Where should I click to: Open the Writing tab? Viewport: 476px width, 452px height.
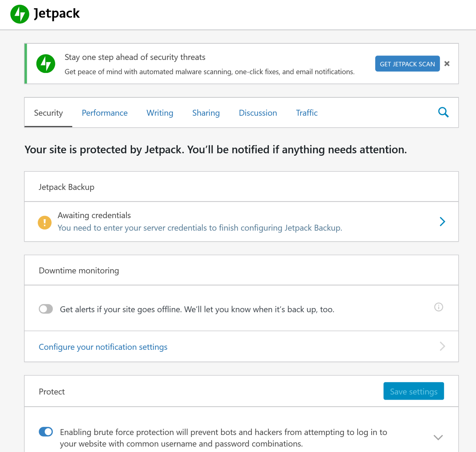[160, 113]
